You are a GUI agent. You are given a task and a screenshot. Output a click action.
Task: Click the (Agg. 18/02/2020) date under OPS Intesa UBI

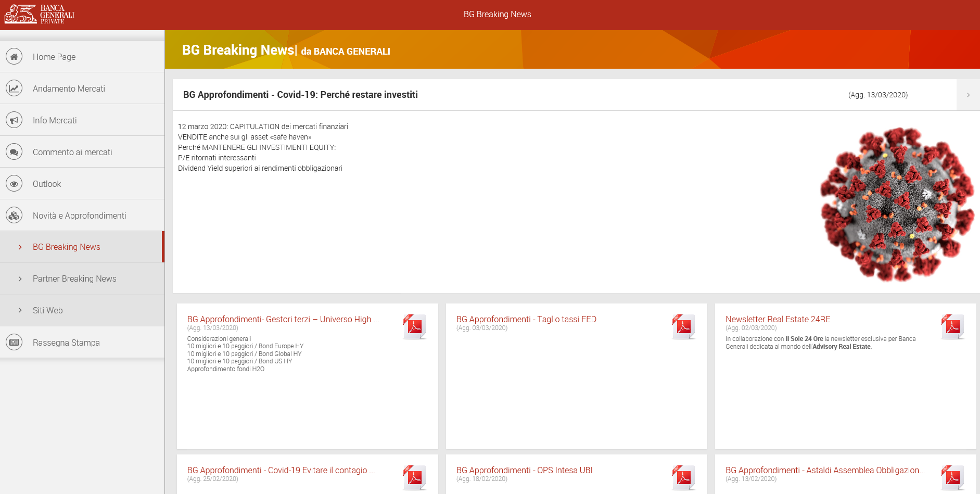pyautogui.click(x=482, y=479)
